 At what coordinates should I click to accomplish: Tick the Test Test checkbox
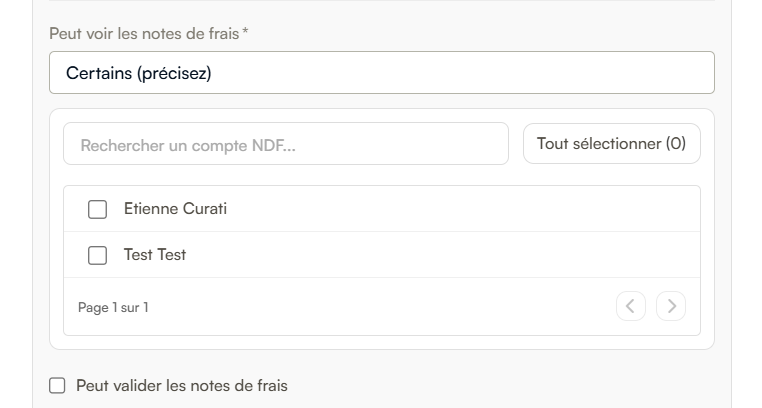[x=97, y=255]
